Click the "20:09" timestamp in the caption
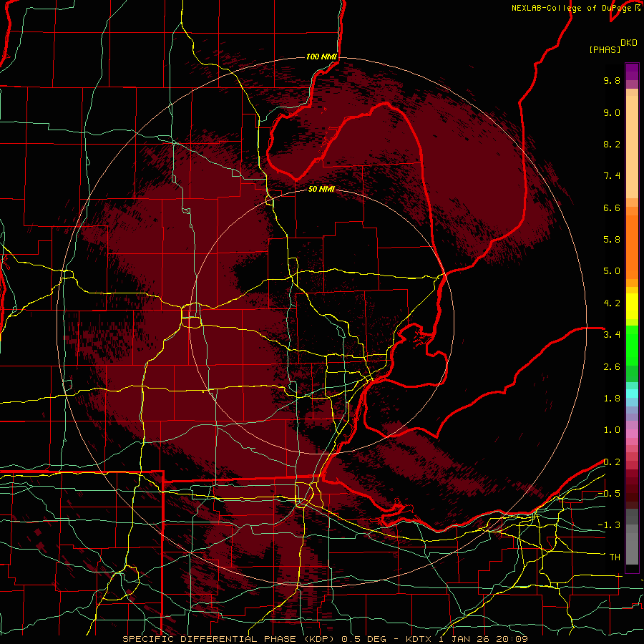644x644 pixels. [512, 639]
